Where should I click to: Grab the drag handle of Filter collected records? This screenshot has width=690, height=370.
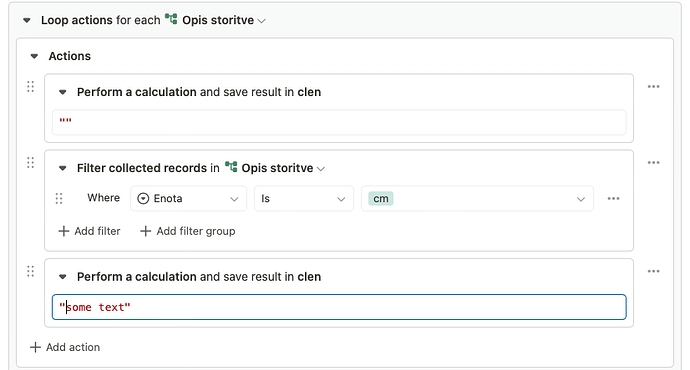tap(30, 163)
